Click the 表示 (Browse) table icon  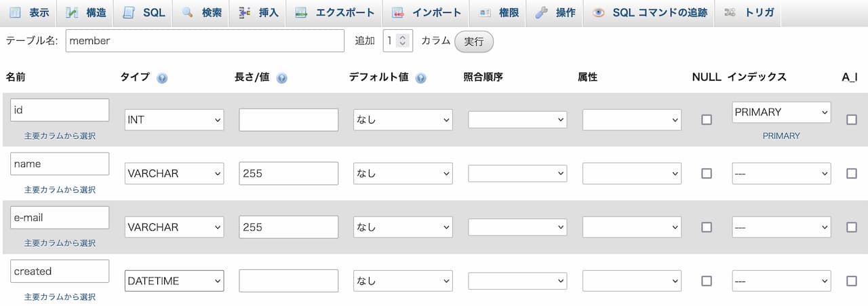tap(16, 13)
